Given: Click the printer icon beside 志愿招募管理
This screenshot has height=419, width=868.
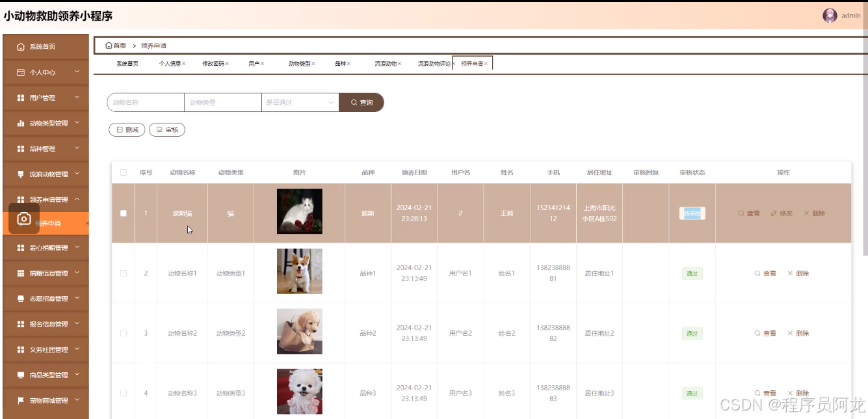Looking at the screenshot, I should click(x=21, y=299).
